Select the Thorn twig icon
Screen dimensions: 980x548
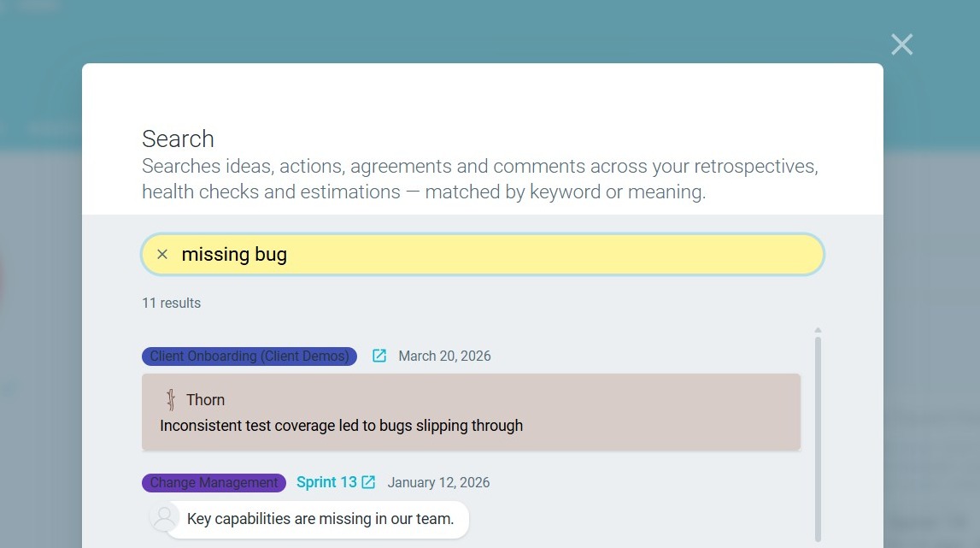coord(170,399)
